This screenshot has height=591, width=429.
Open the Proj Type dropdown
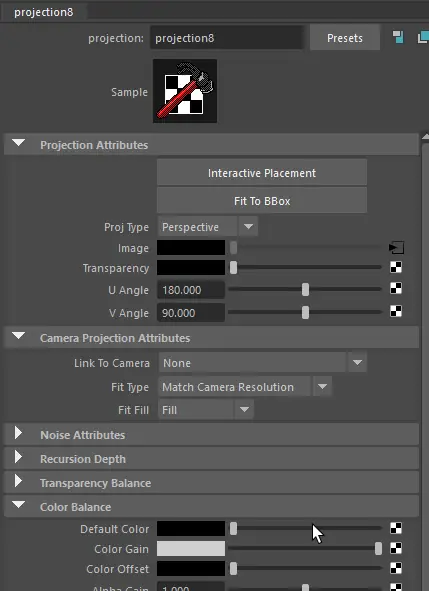(208, 227)
